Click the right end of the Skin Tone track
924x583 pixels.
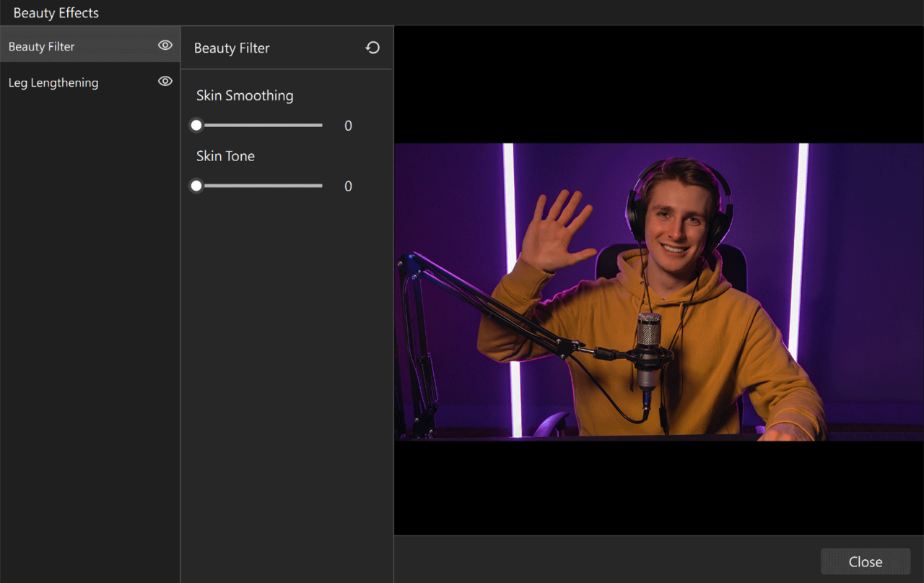tap(321, 186)
